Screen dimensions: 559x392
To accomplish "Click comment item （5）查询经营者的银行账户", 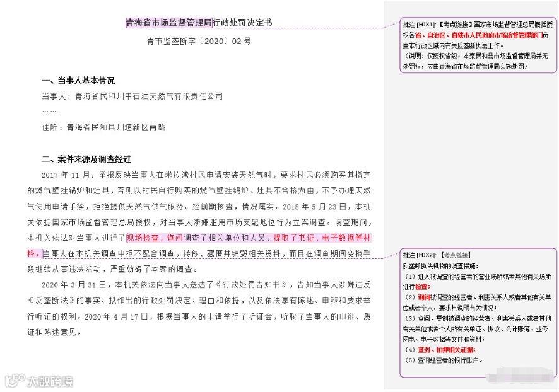I will point(443,360).
